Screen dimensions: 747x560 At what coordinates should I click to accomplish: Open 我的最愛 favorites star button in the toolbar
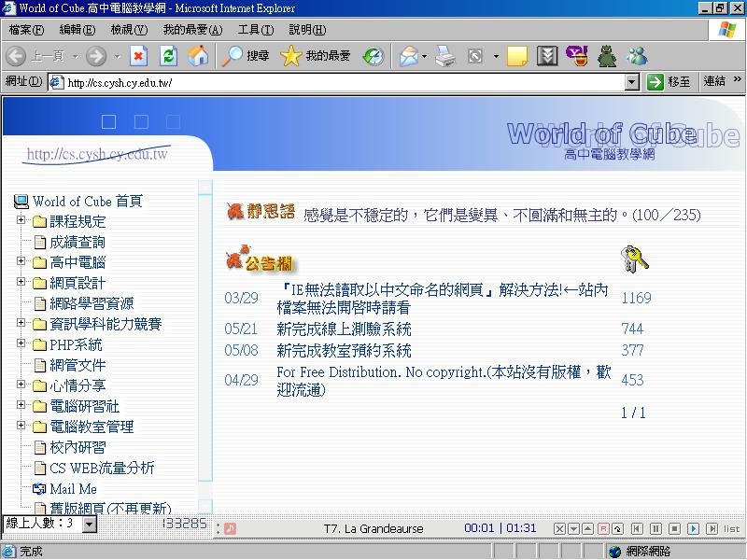click(x=316, y=57)
